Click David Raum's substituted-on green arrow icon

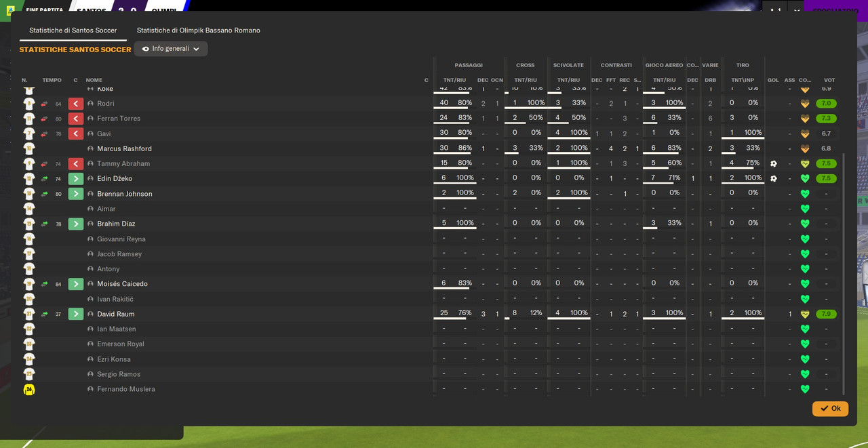coord(75,314)
